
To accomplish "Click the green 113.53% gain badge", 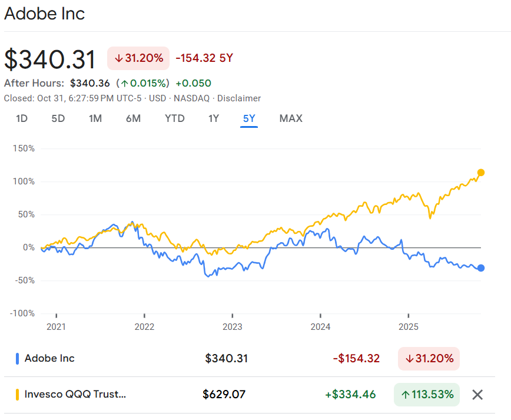I will coord(427,394).
